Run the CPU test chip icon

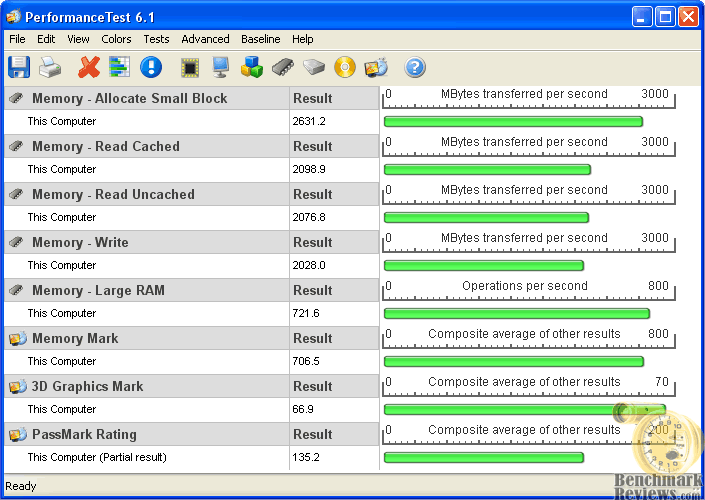tap(190, 68)
